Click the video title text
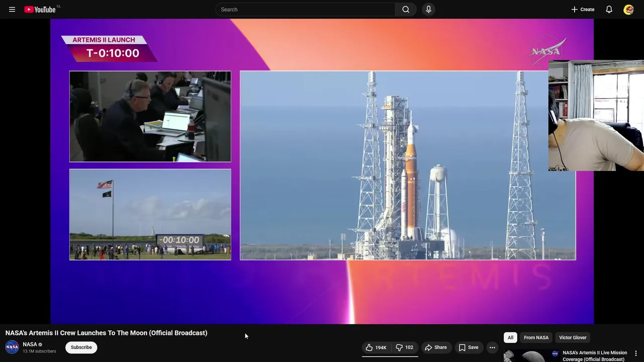The height and width of the screenshot is (362, 644). pyautogui.click(x=106, y=333)
